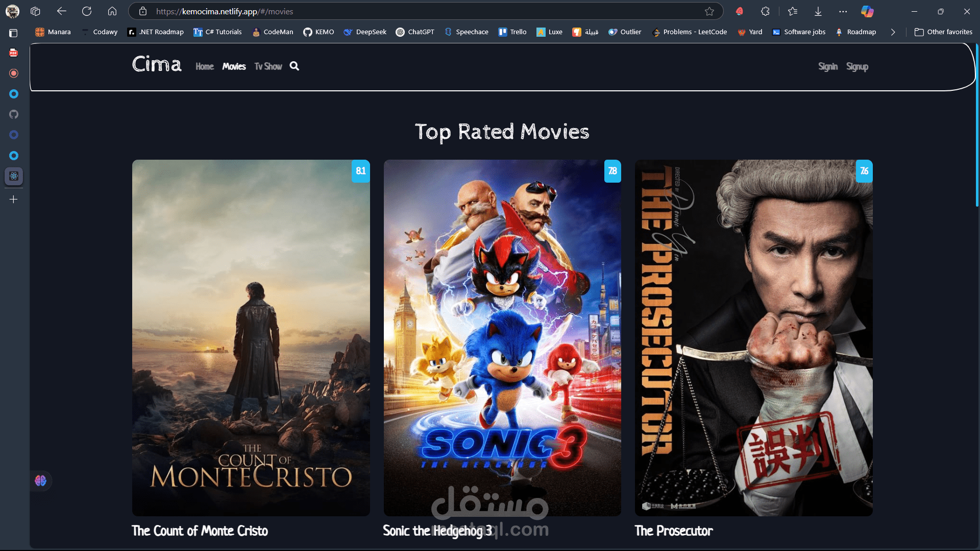The width and height of the screenshot is (980, 551).
Task: Switch to the Tv Show nav item
Action: point(268,66)
